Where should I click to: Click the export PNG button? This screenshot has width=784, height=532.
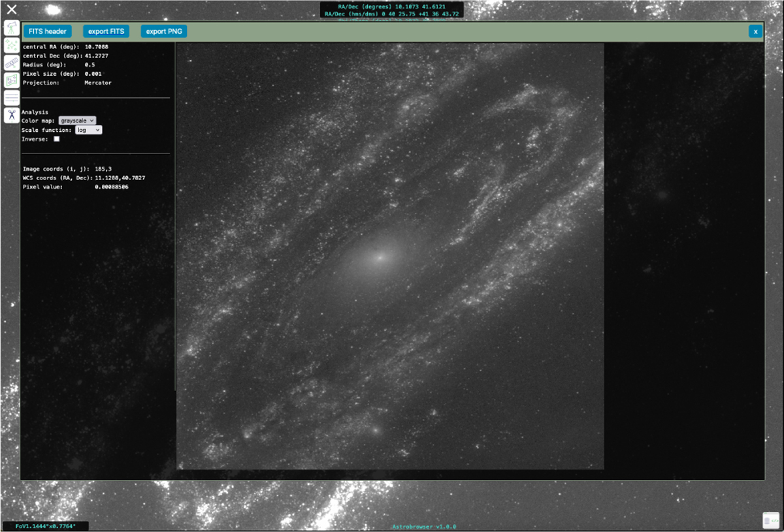tap(164, 31)
